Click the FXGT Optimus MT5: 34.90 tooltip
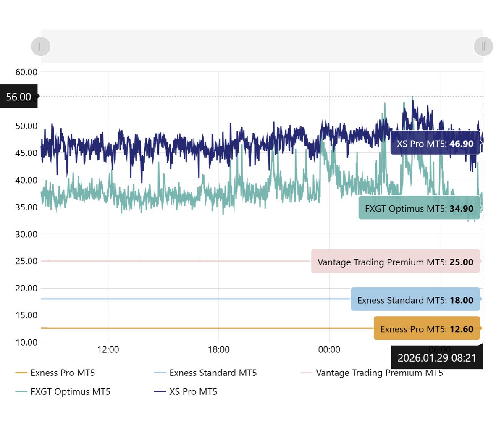504x425 pixels. [419, 208]
